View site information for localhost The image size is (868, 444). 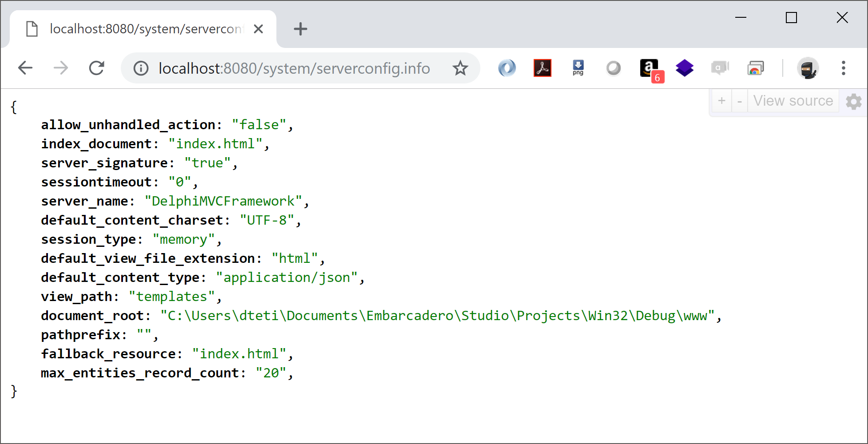point(141,68)
